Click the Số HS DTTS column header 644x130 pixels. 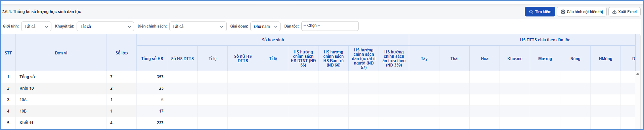tap(182, 58)
